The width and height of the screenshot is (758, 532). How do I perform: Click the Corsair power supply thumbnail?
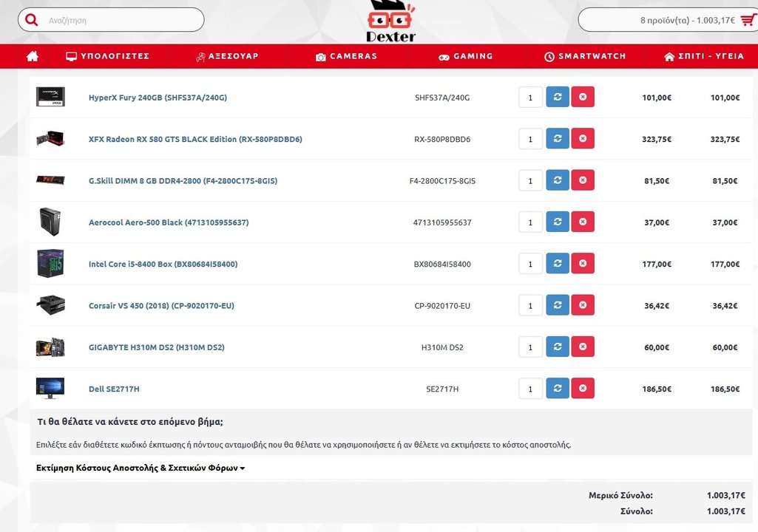coord(50,304)
